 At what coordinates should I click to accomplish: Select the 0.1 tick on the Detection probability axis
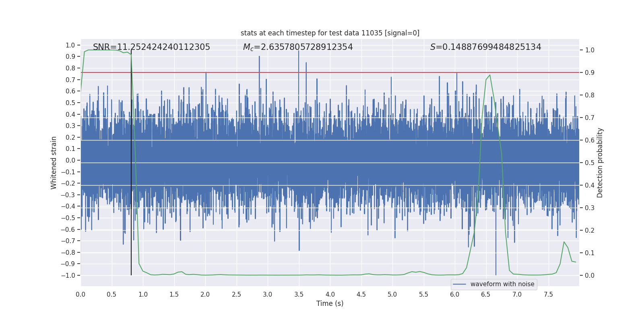pos(590,253)
